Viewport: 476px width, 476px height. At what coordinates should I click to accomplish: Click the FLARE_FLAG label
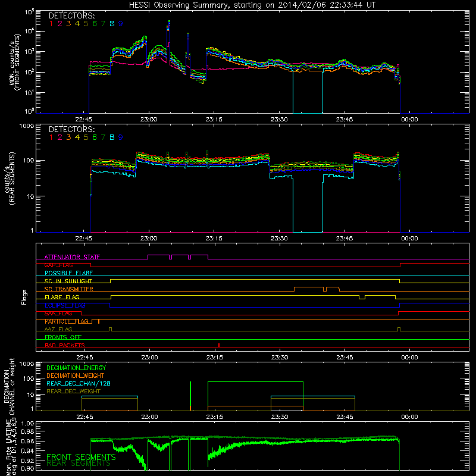62,297
